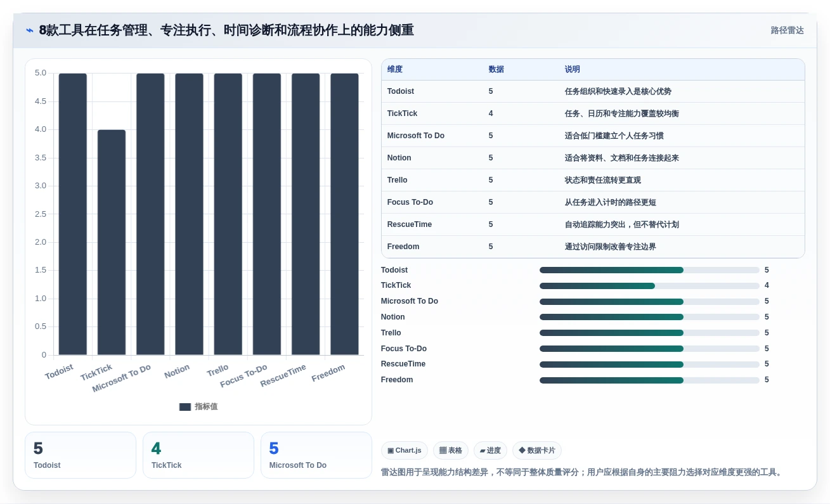Click the Todoist table row name
Image resolution: width=830 pixels, height=504 pixels.
(x=401, y=91)
